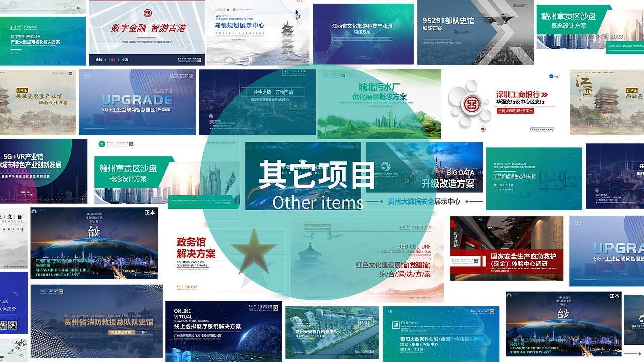Click the QR code on 国家安全生产应急救护 banner
The height and width of the screenshot is (362, 644).
(x=476, y=261)
